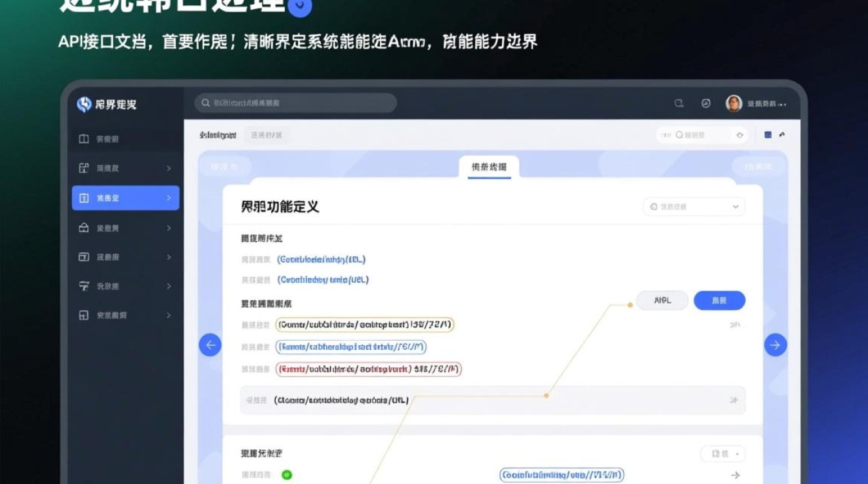Click the blue primary button beside the AIPL pill
Screen dimensions: 868x484
click(x=719, y=300)
